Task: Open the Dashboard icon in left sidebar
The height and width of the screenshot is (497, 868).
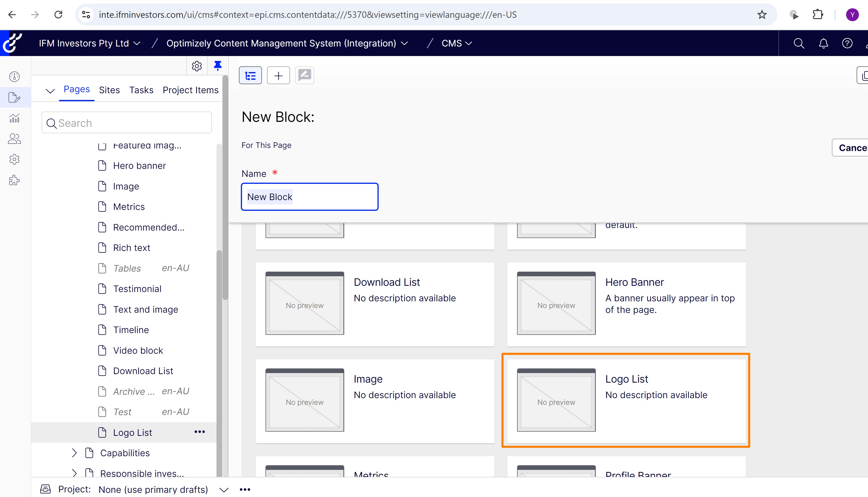Action: click(15, 76)
